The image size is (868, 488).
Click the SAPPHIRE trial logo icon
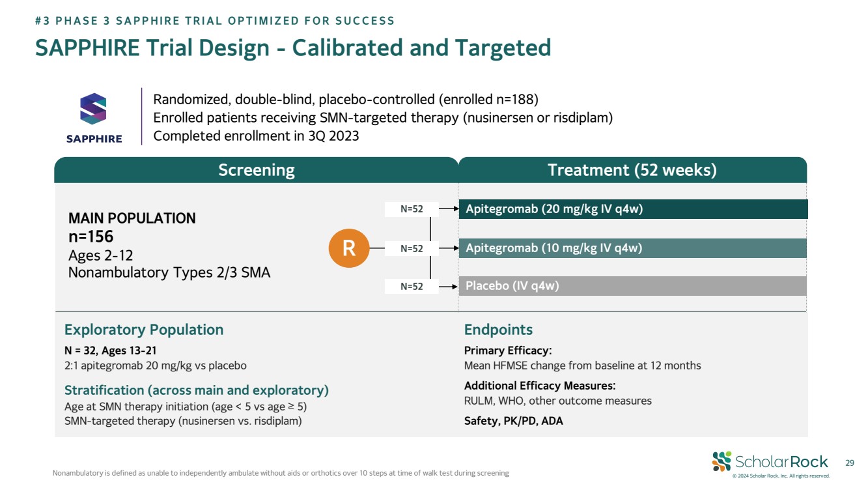[x=93, y=109]
